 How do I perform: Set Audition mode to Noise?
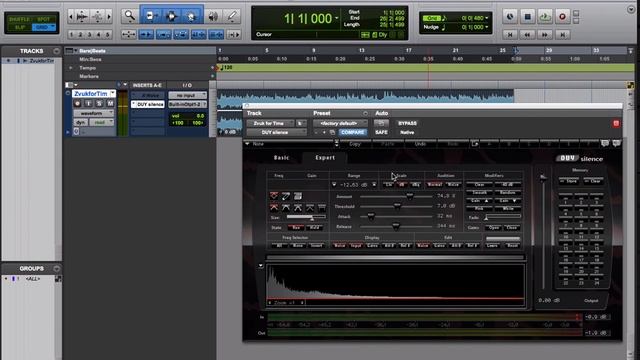click(x=453, y=184)
